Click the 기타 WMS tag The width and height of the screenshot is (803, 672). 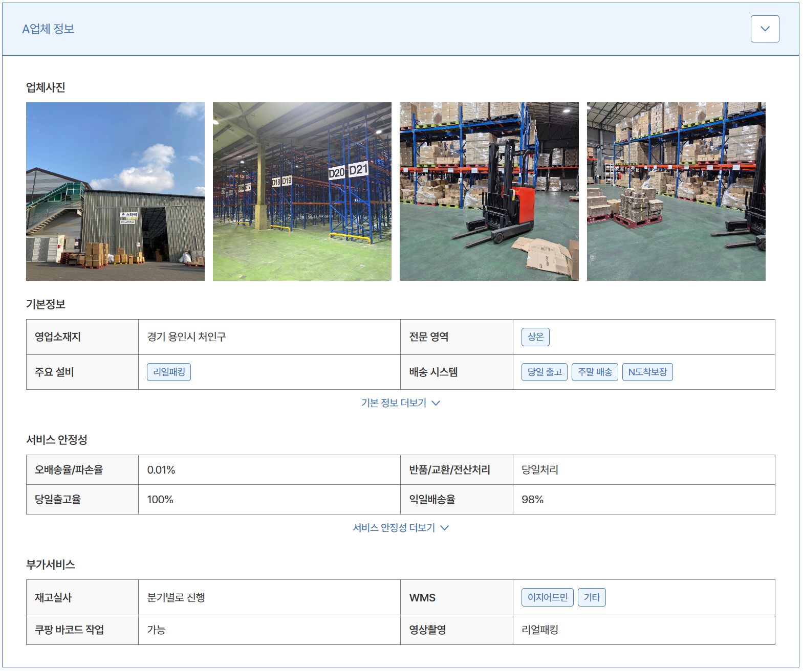click(592, 597)
